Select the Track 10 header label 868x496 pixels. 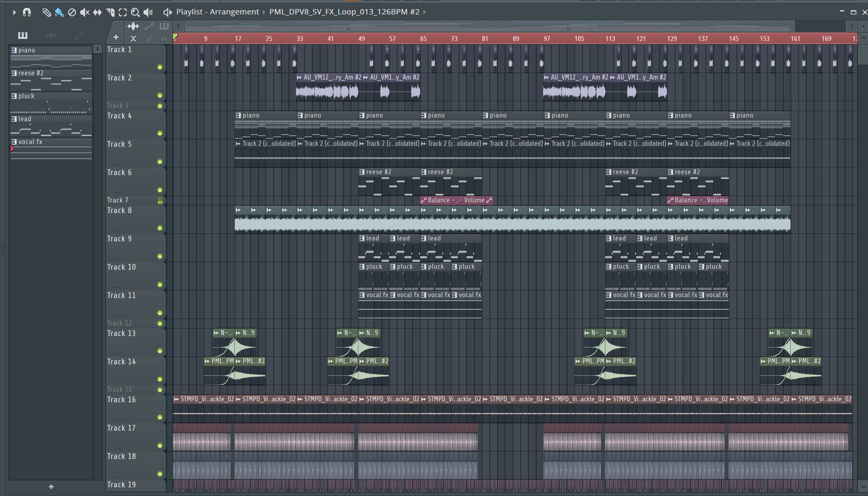point(121,267)
